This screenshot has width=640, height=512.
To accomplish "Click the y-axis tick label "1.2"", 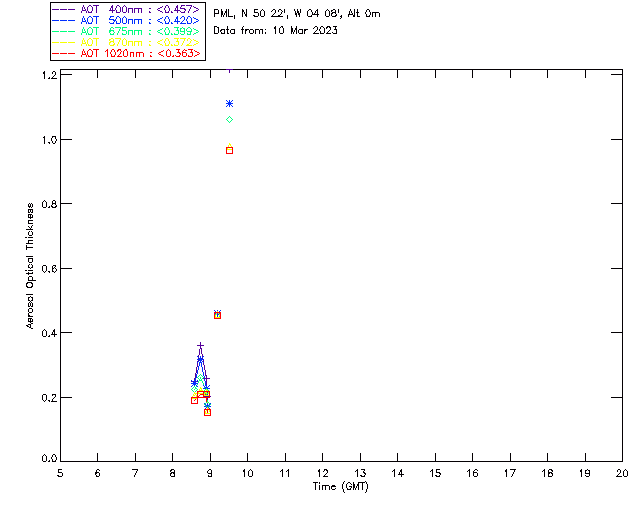I will 49,75.
